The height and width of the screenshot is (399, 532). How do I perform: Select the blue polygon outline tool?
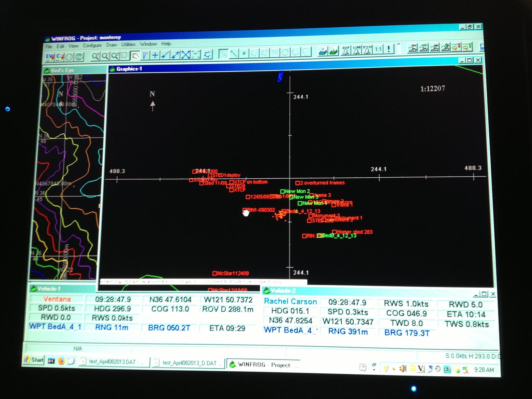(207, 54)
